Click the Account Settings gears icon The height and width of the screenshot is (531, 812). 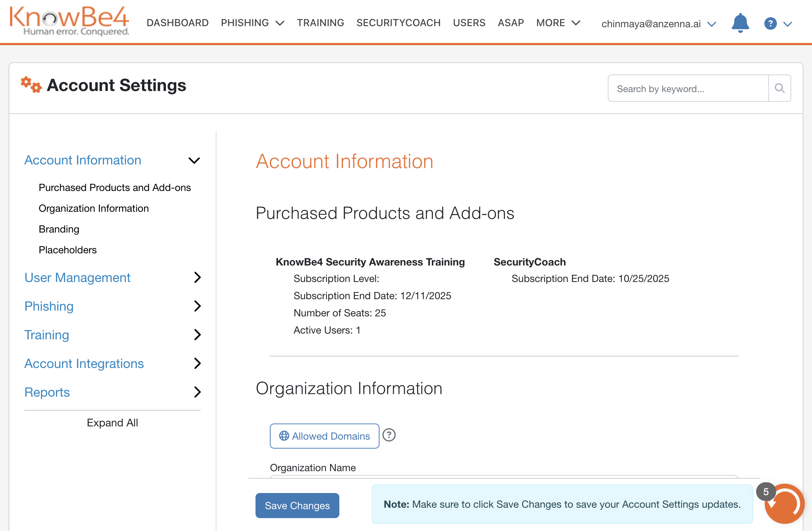click(x=31, y=85)
